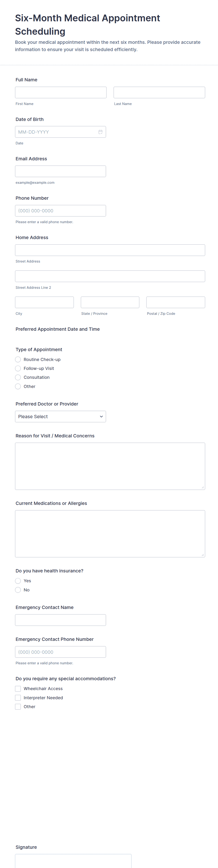Select the Routine Check-up radio option
The image size is (218, 868).
(x=18, y=360)
